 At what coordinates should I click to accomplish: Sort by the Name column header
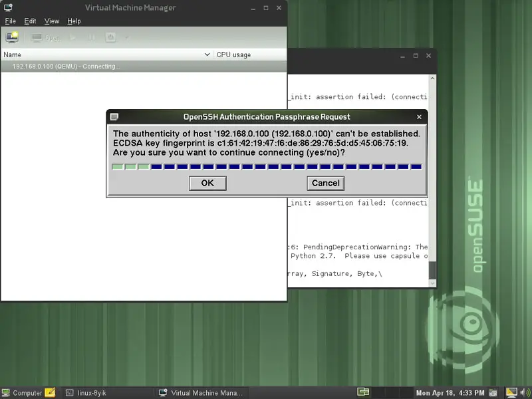pos(106,55)
